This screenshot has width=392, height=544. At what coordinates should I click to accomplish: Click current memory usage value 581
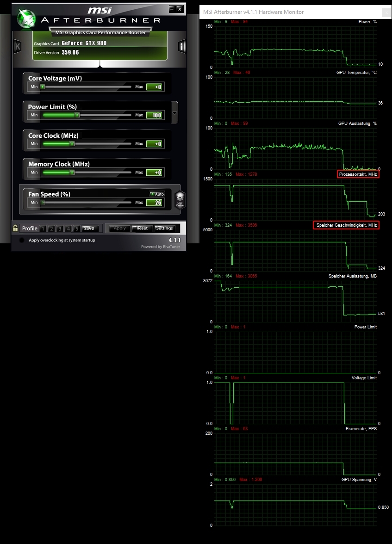(x=381, y=314)
